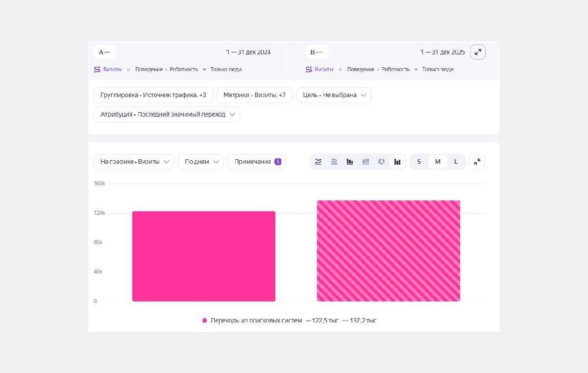Click Только люди condition in segment A
The height and width of the screenshot is (373, 588).
(226, 70)
